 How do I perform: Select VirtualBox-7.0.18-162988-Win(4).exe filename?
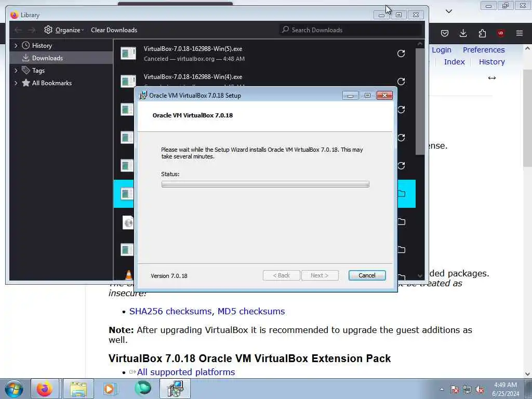(x=193, y=77)
